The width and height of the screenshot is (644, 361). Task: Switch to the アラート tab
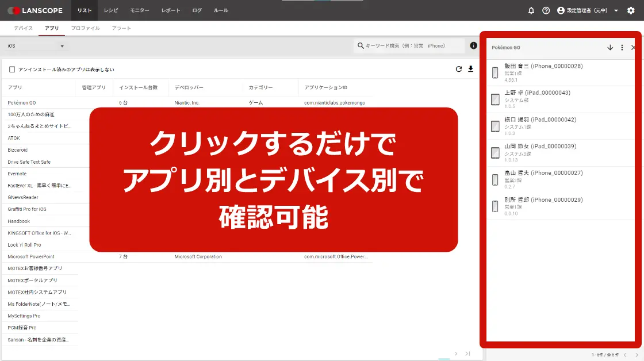coord(121,28)
